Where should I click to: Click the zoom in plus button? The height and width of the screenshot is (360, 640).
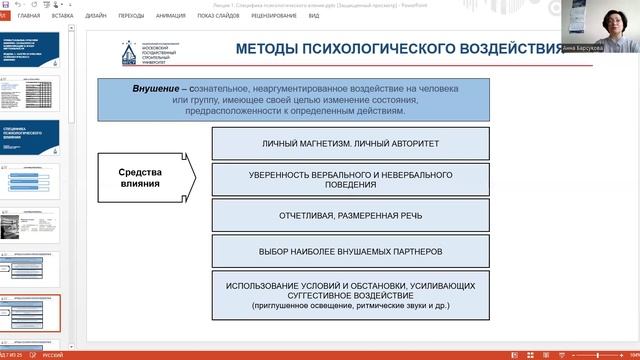pyautogui.click(x=621, y=356)
